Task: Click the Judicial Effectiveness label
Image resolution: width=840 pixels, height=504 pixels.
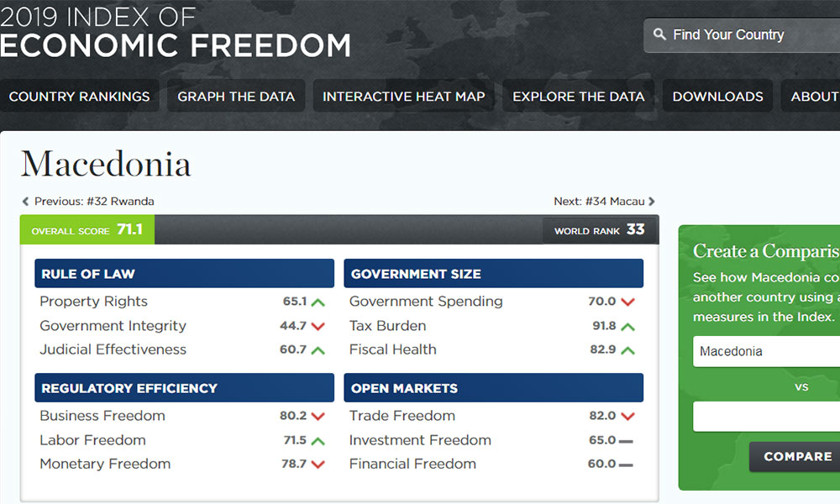Action: tap(113, 349)
